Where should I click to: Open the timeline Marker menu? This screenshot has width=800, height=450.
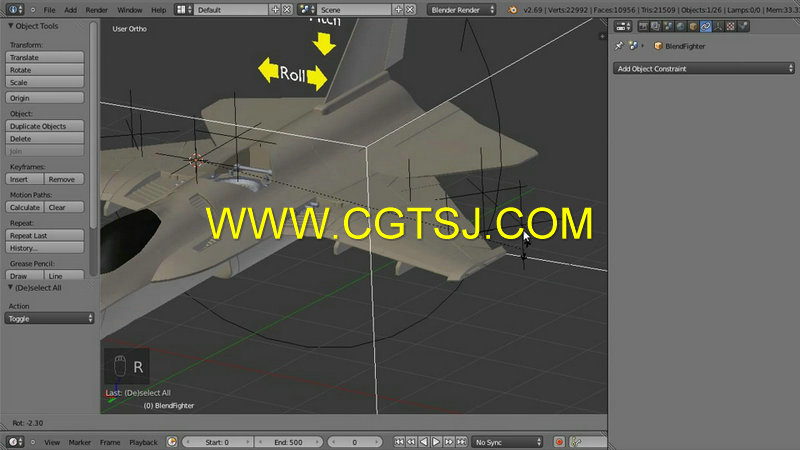[80, 442]
